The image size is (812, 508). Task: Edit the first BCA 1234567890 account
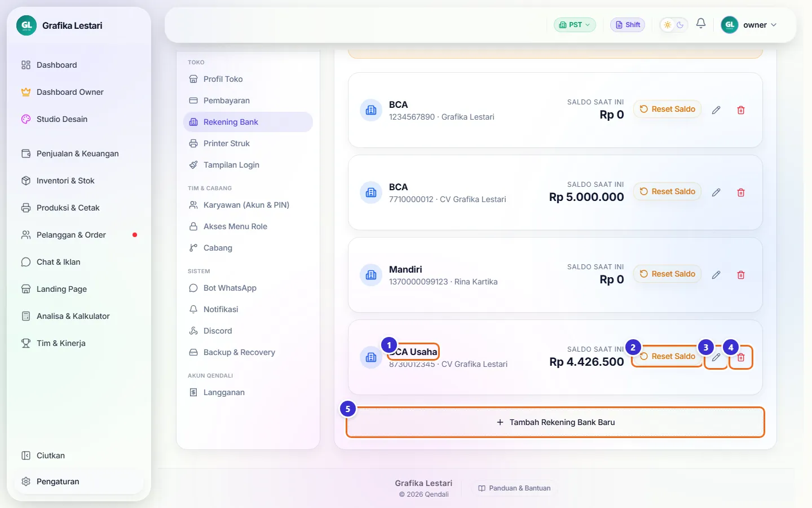click(716, 110)
